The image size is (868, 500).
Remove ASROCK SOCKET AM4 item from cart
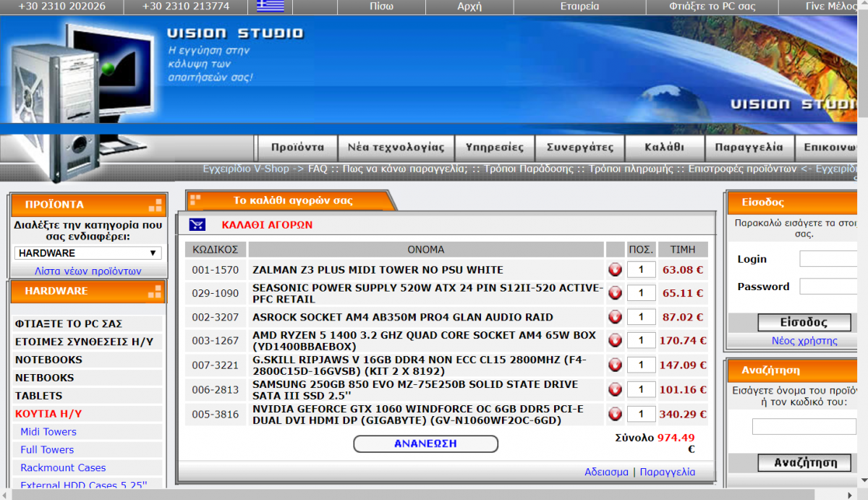(615, 317)
